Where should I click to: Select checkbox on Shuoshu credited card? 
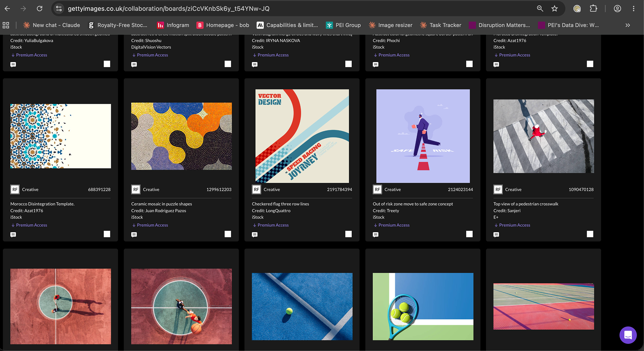point(228,64)
